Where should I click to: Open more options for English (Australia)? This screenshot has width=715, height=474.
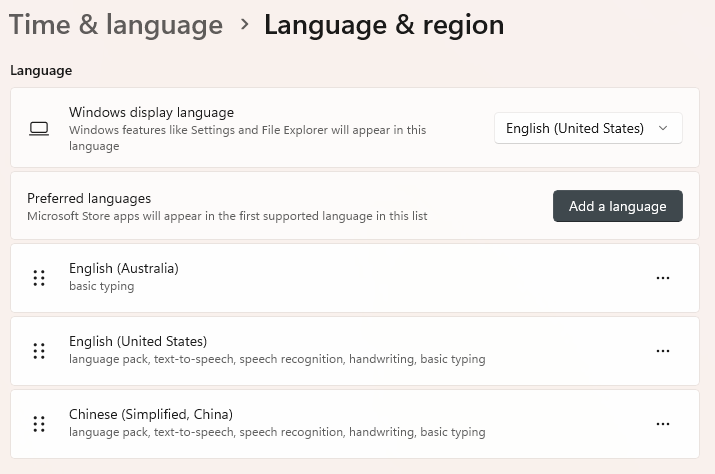[x=662, y=278]
